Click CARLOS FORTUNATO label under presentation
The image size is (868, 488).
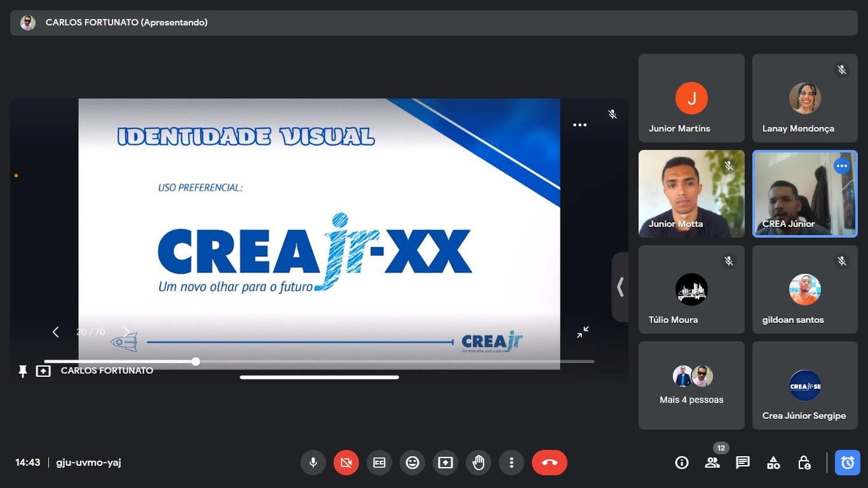tap(107, 370)
